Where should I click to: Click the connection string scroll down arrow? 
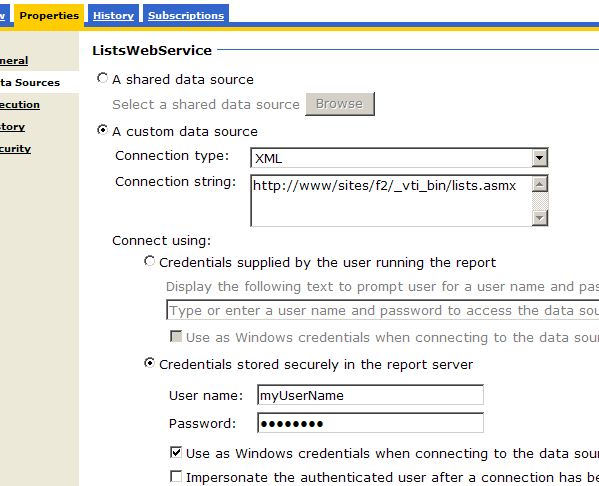click(539, 218)
